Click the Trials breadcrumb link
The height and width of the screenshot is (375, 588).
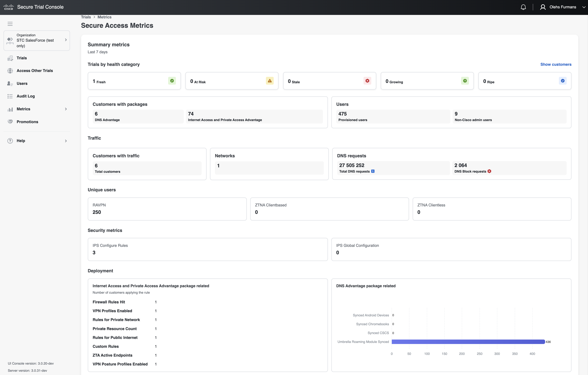(86, 17)
